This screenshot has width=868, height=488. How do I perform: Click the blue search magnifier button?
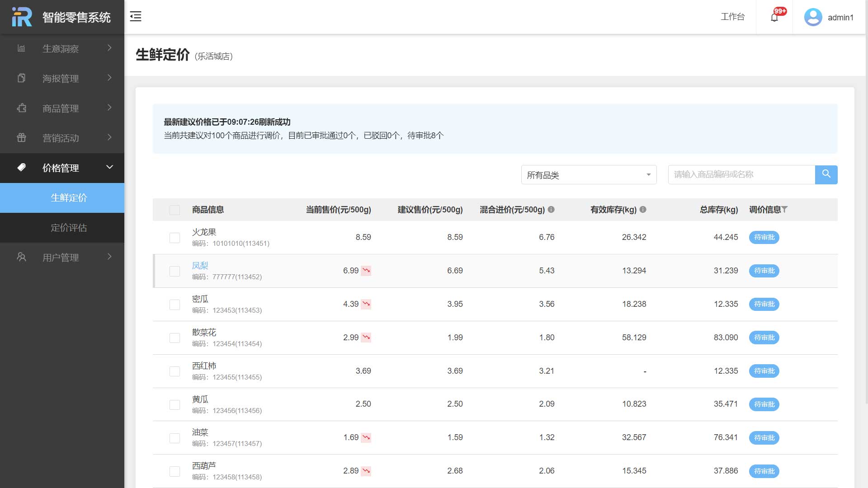pyautogui.click(x=826, y=174)
